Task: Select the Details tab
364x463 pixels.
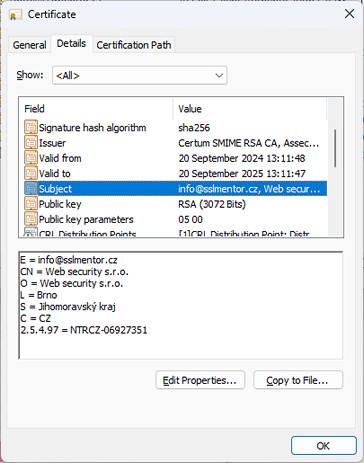Action: 71,44
